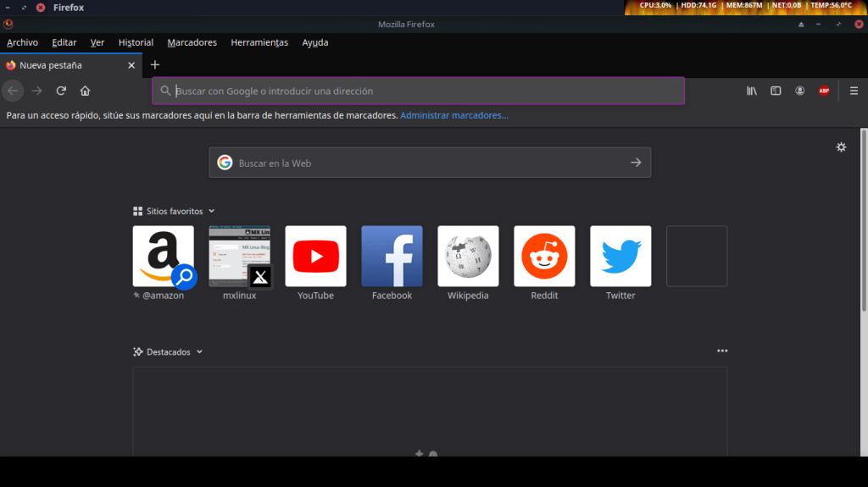Open new tab page settings gear

coord(841,147)
